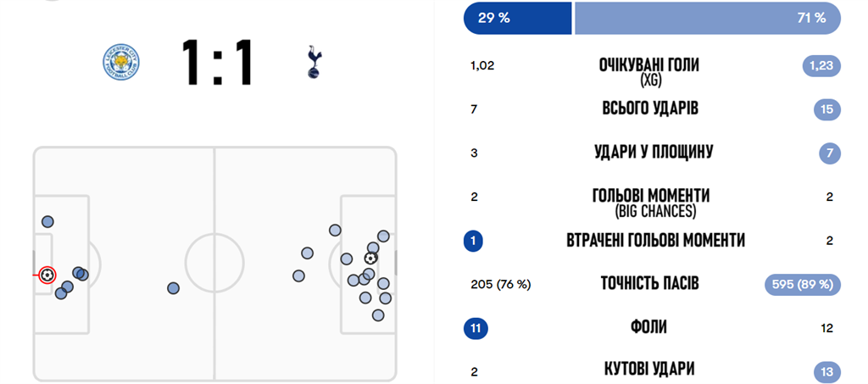Screen dimensions: 868x384
Task: Select Tottenham's goal ball icon in right box
Action: [x=370, y=258]
